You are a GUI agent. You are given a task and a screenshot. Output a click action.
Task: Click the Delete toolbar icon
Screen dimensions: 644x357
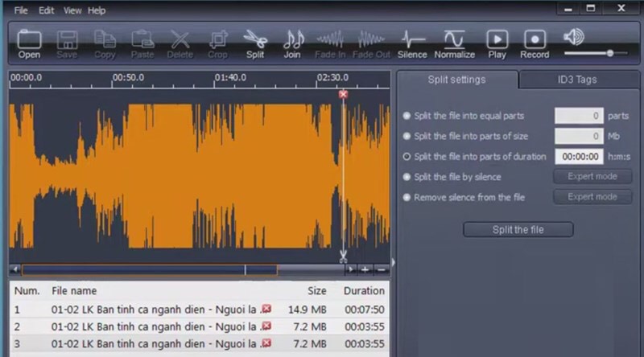tap(180, 44)
